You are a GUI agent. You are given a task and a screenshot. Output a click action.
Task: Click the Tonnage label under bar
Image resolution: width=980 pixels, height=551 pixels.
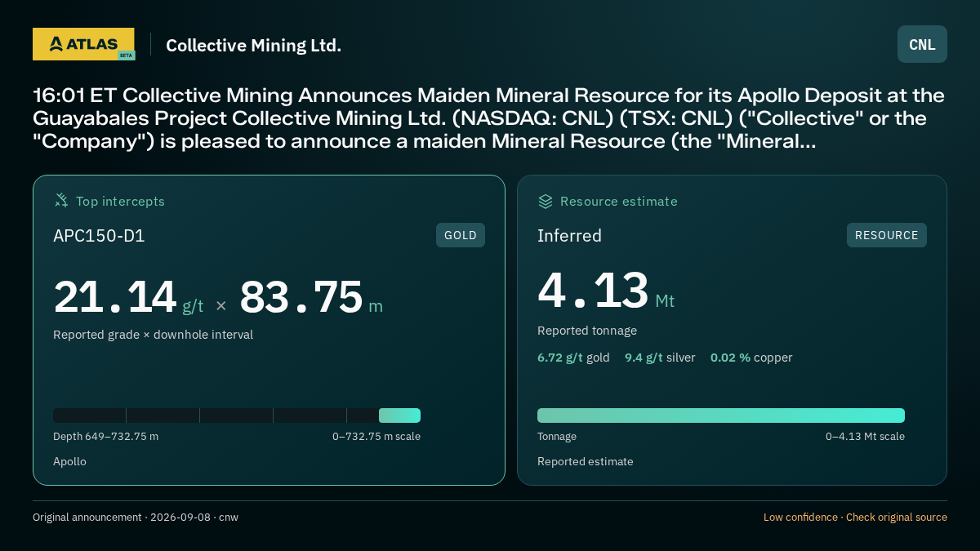pyautogui.click(x=557, y=437)
